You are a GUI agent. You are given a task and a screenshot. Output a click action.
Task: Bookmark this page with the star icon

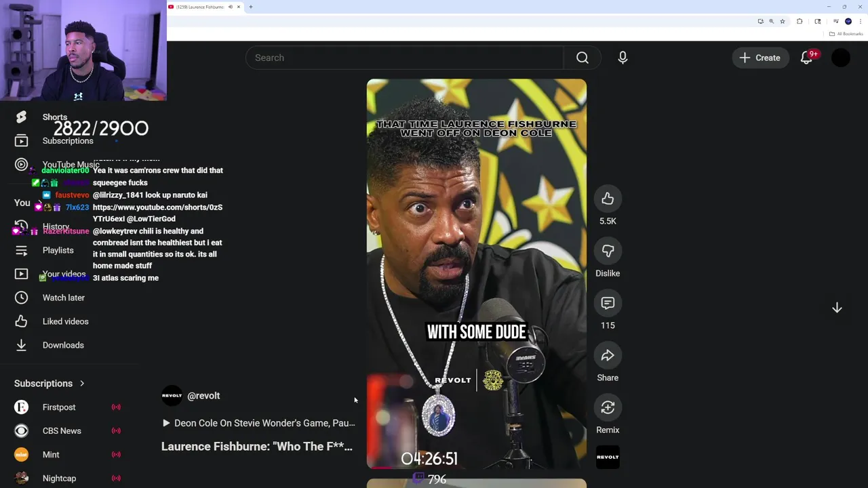[x=783, y=21]
